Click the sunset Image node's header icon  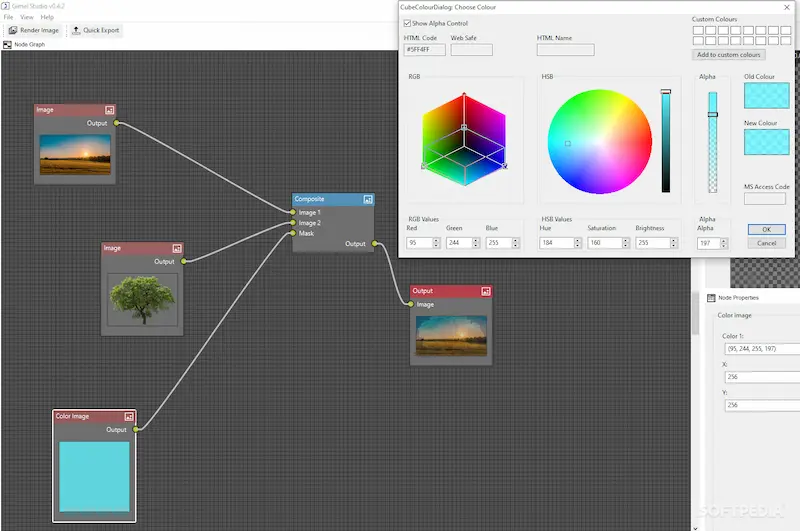(109, 110)
